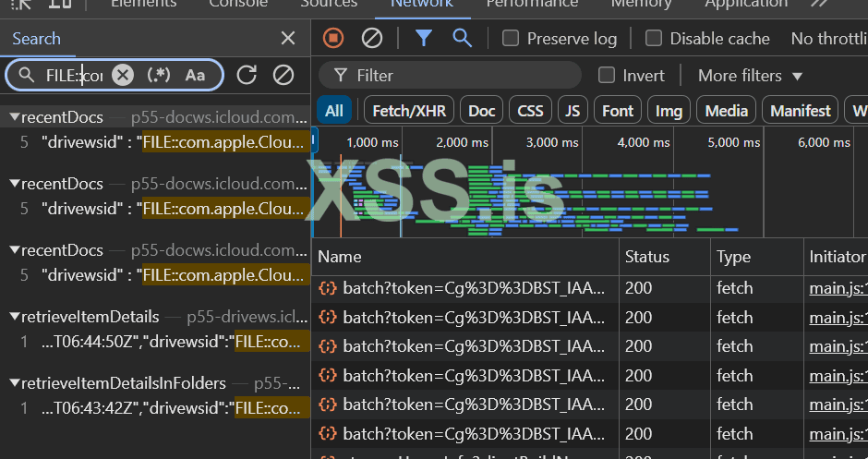Open the Performance tab

pyautogui.click(x=532, y=4)
